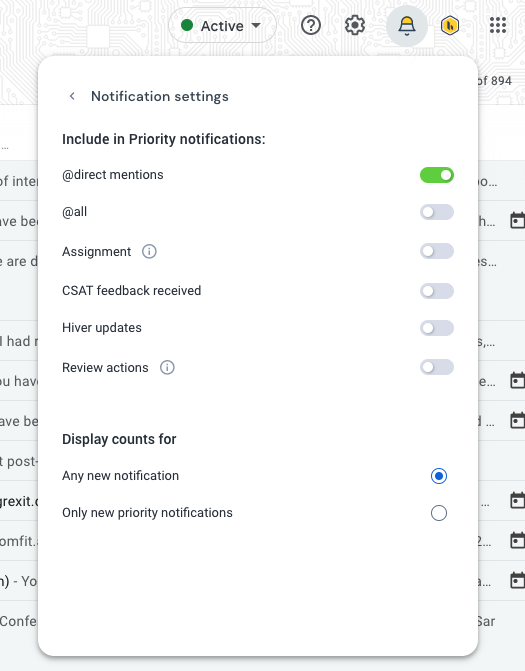Viewport: 525px width, 671px height.
Task: Turn on the Hiver updates toggle
Action: click(437, 328)
